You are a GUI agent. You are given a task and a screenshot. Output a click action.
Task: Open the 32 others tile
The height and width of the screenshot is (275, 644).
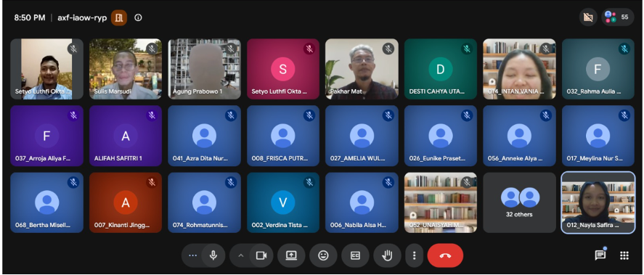point(520,202)
